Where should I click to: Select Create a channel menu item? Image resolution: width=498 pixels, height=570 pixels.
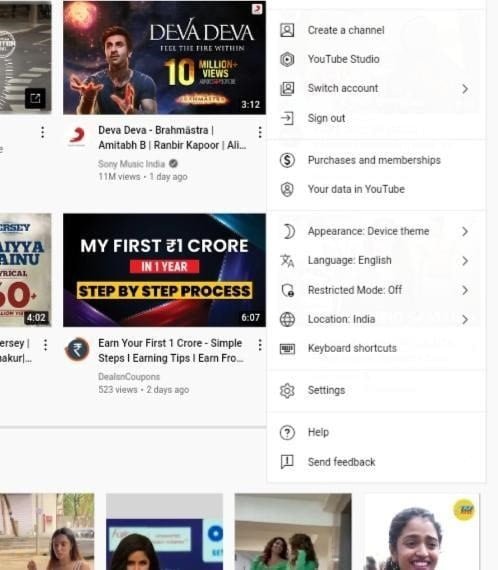click(376, 30)
